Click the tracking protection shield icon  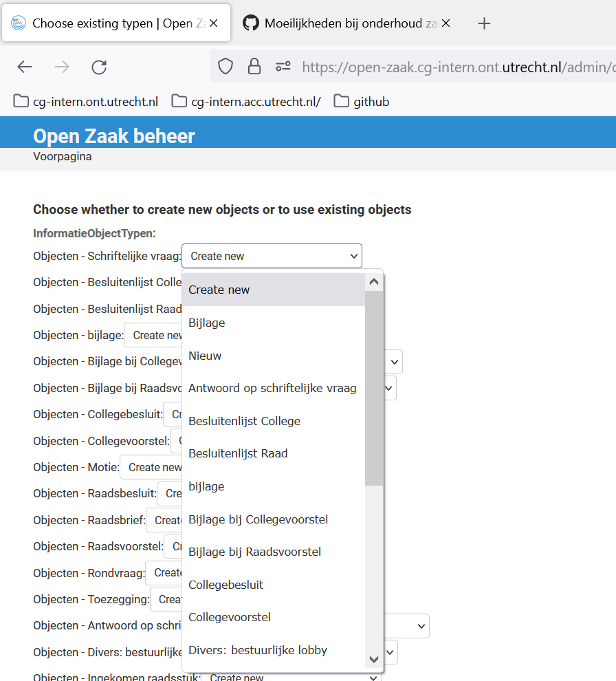(225, 67)
